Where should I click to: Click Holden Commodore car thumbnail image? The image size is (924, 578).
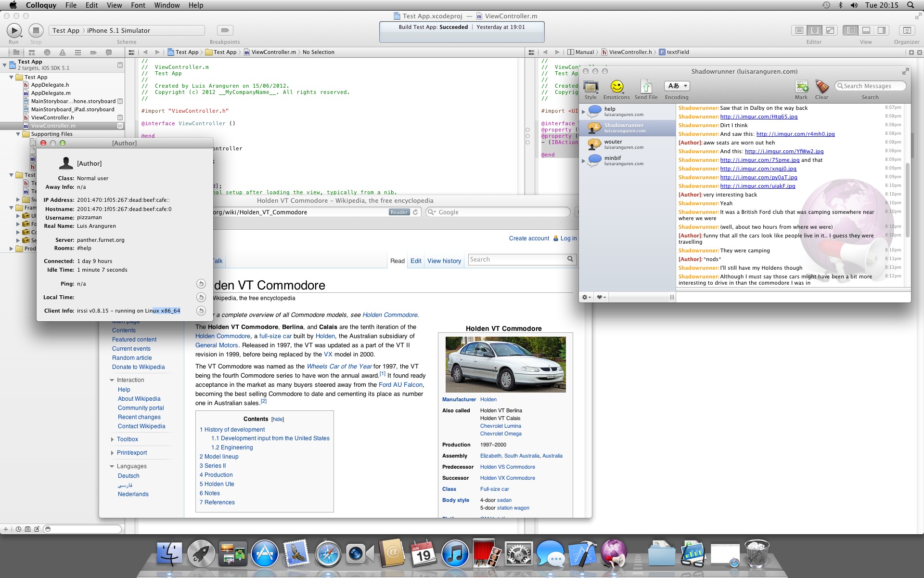(x=505, y=365)
